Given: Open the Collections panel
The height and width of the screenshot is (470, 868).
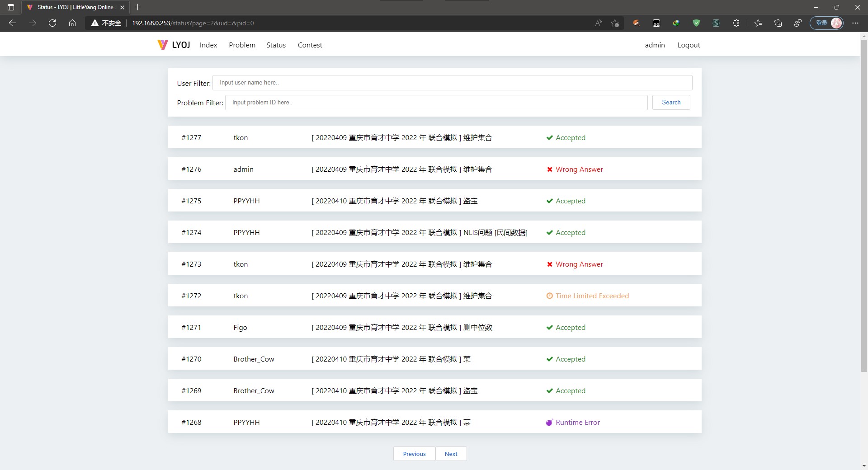Looking at the screenshot, I should coord(778,23).
